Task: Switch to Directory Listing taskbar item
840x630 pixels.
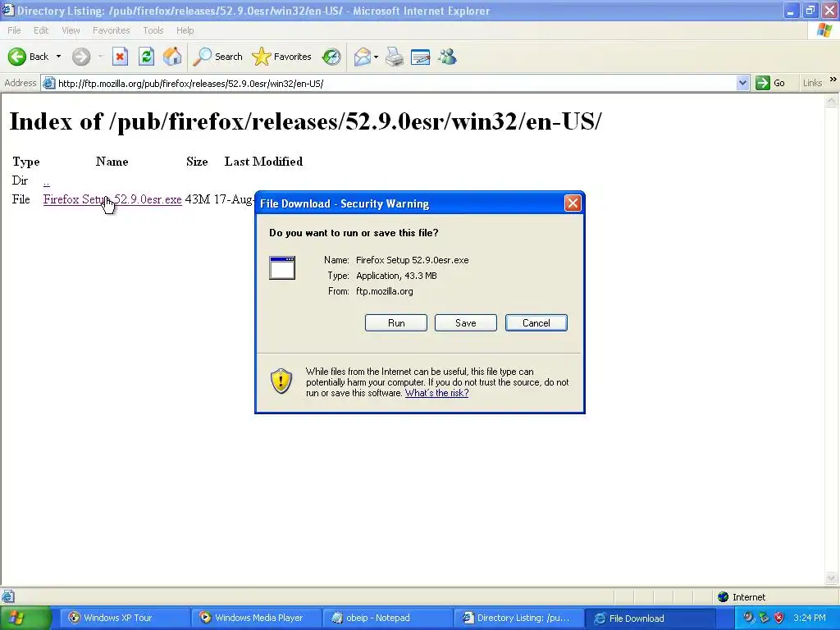Action: [518, 618]
